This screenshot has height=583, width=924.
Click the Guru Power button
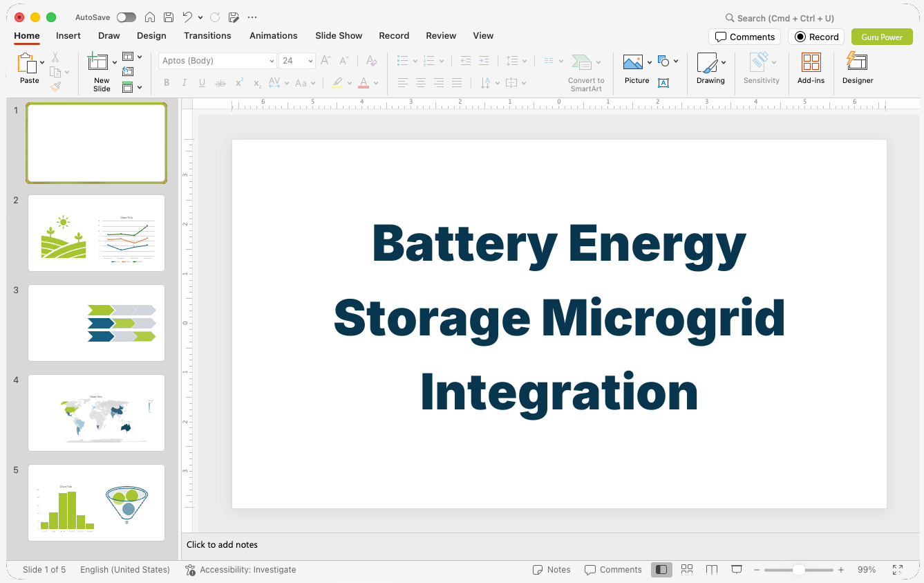click(x=882, y=37)
